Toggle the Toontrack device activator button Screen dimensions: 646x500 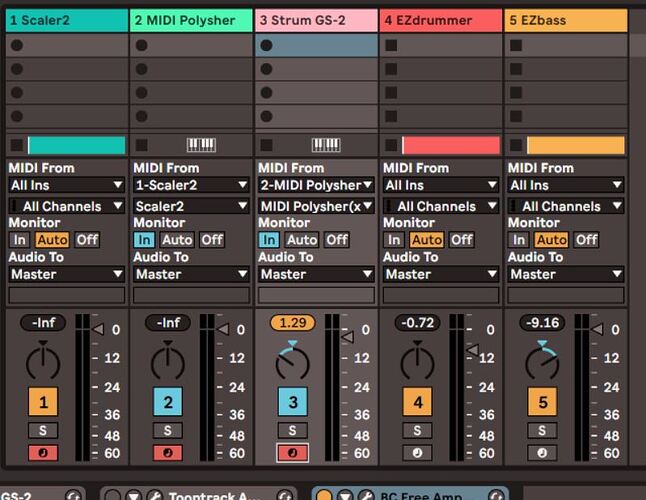112,495
